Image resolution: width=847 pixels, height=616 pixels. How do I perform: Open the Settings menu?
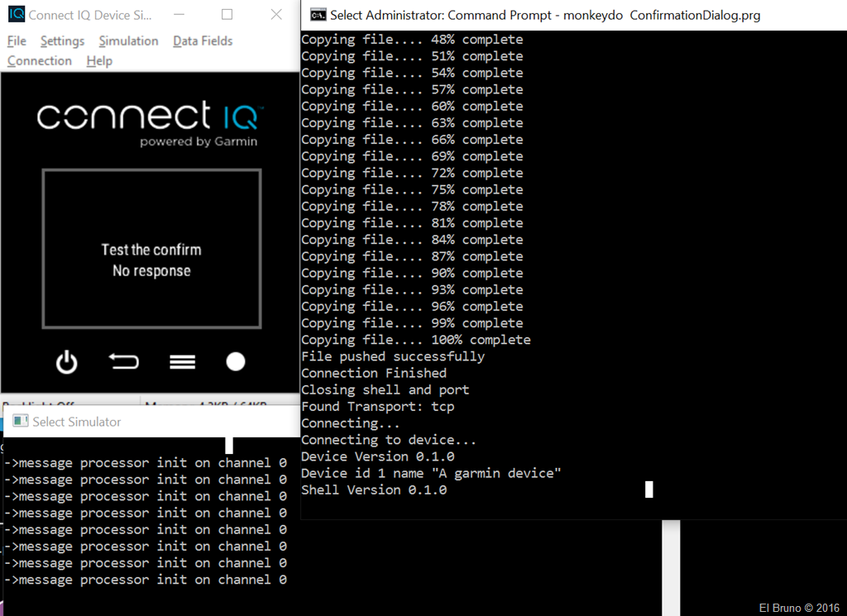62,41
